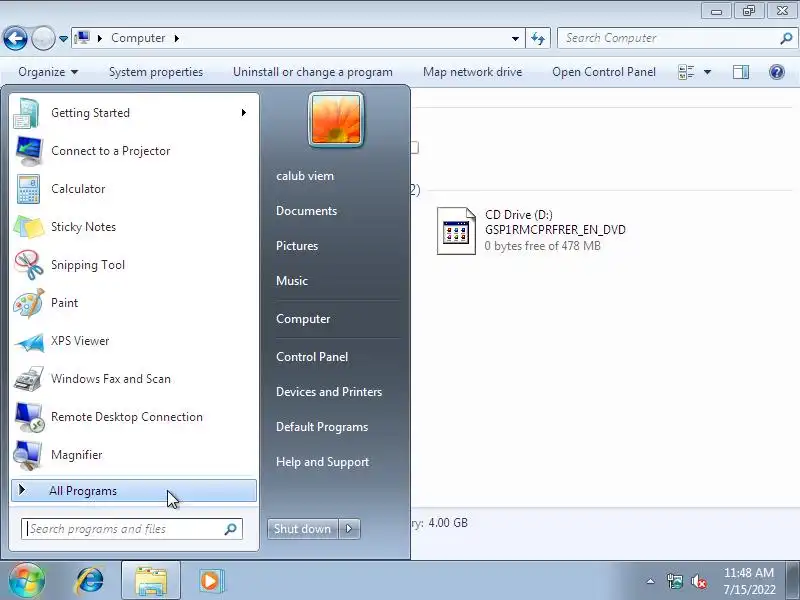Click the computer icon in address bar
Image resolution: width=800 pixels, height=600 pixels.
pyautogui.click(x=82, y=38)
